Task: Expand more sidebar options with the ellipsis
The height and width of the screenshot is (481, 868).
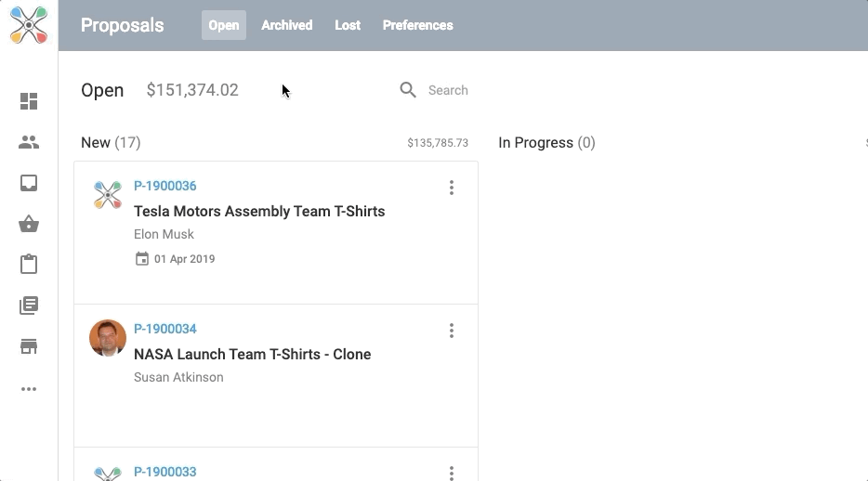Action: click(x=29, y=389)
